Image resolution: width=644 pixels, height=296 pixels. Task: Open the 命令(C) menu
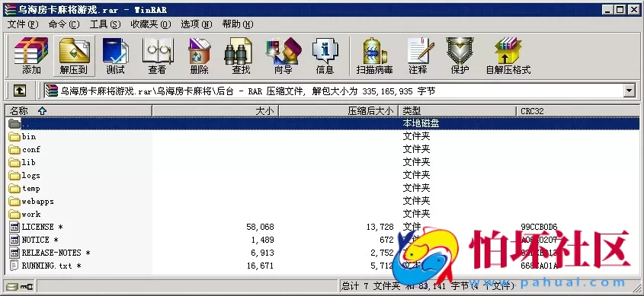coord(64,24)
